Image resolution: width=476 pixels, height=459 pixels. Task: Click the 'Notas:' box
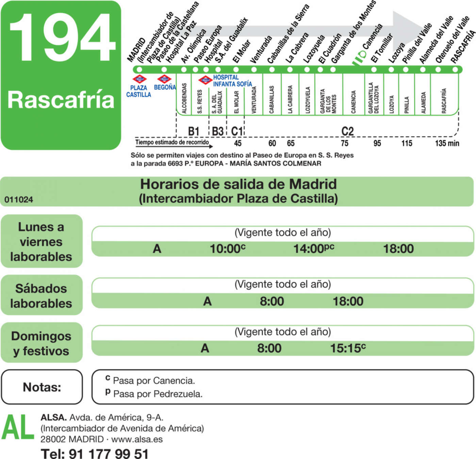42,387
